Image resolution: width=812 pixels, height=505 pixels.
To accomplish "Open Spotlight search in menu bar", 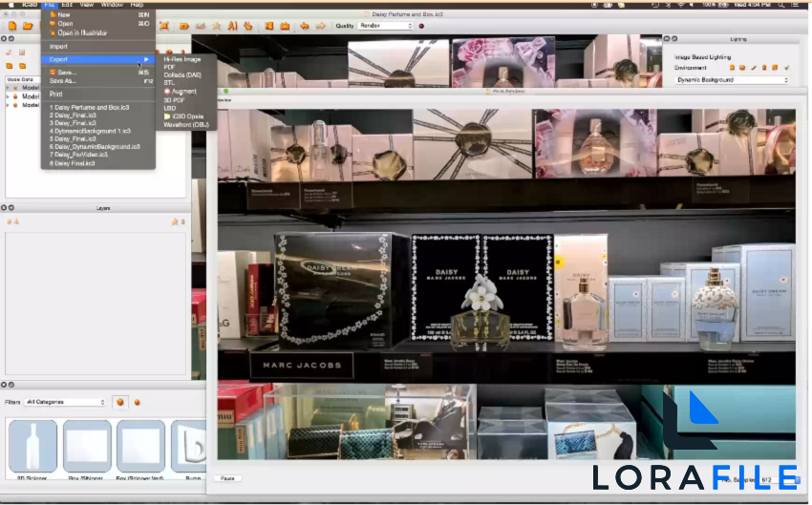I will point(780,5).
